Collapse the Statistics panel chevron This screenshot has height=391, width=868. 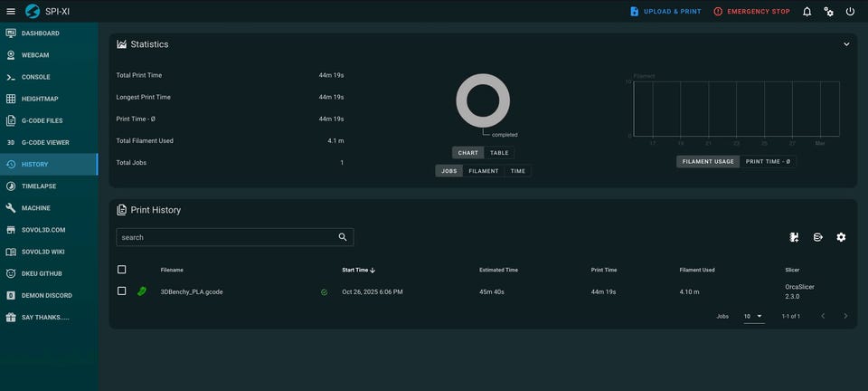[846, 44]
